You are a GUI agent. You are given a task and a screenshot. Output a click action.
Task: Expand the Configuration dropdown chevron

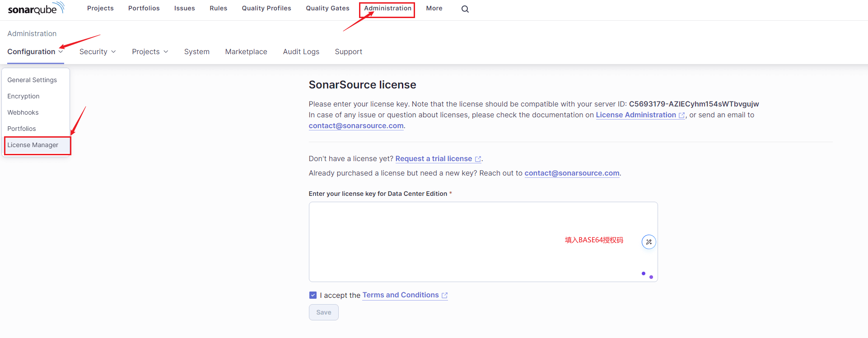click(61, 51)
